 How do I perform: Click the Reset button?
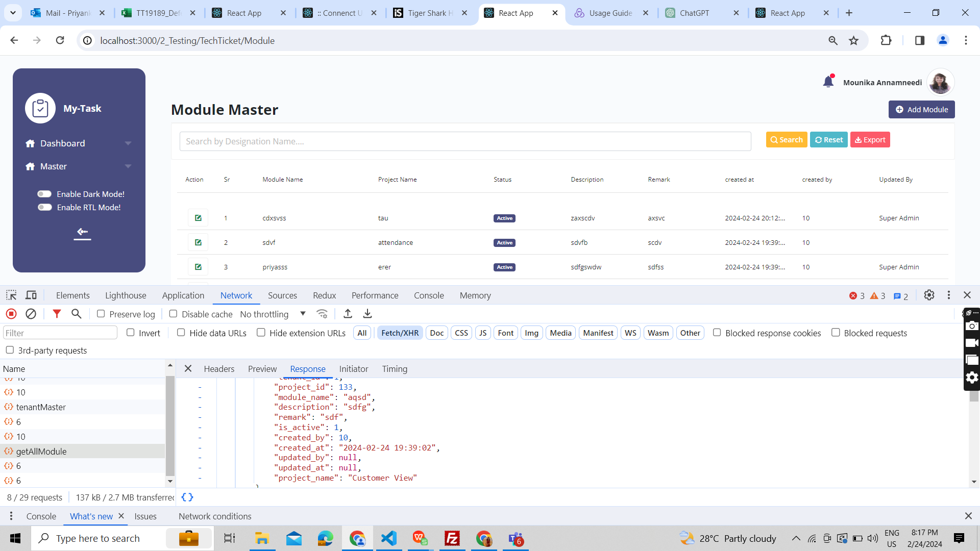(x=828, y=140)
